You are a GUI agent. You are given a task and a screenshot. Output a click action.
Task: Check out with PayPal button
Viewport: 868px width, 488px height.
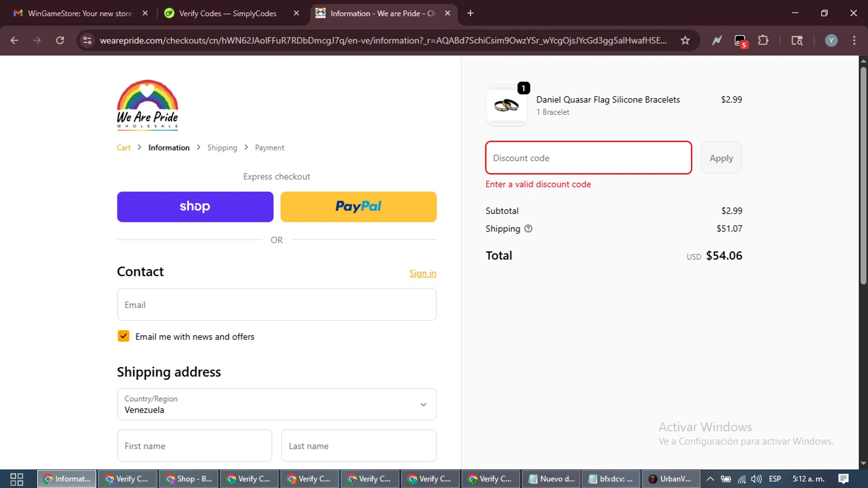click(x=359, y=207)
